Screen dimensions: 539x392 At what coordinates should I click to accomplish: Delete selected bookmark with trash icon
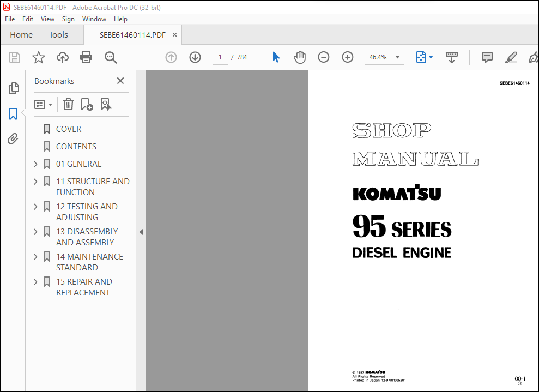pyautogui.click(x=69, y=104)
